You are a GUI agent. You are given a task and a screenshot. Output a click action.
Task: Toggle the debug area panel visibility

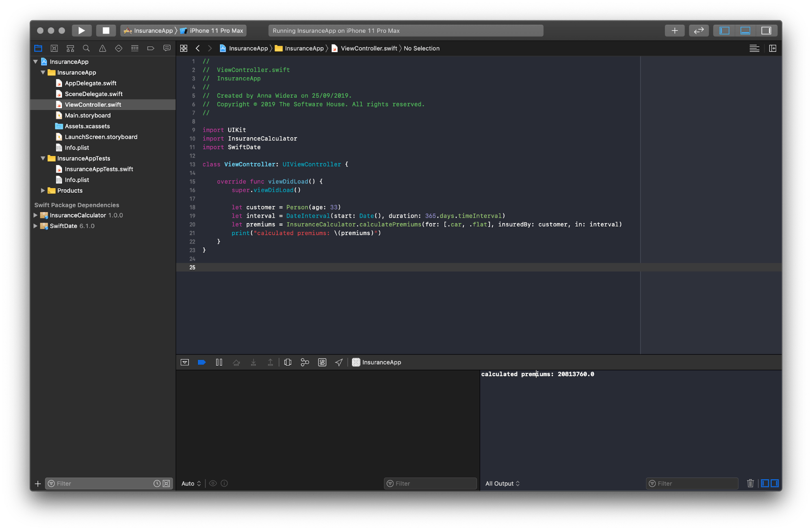[x=745, y=30]
